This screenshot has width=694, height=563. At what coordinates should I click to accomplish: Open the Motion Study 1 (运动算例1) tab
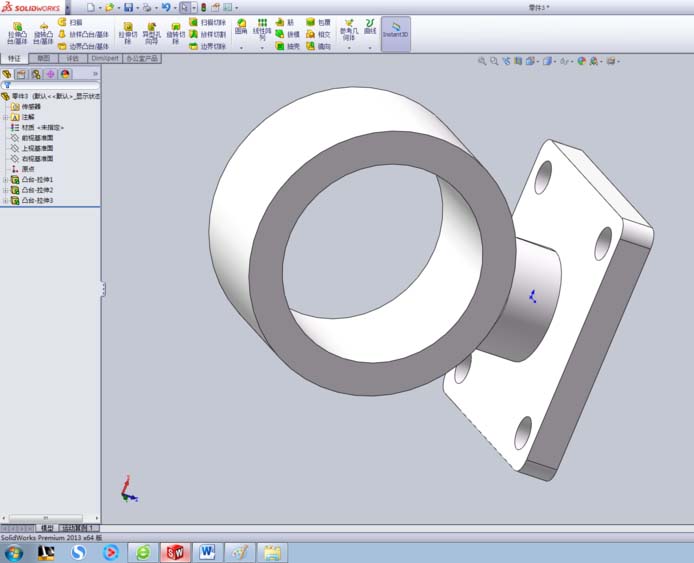(79, 528)
